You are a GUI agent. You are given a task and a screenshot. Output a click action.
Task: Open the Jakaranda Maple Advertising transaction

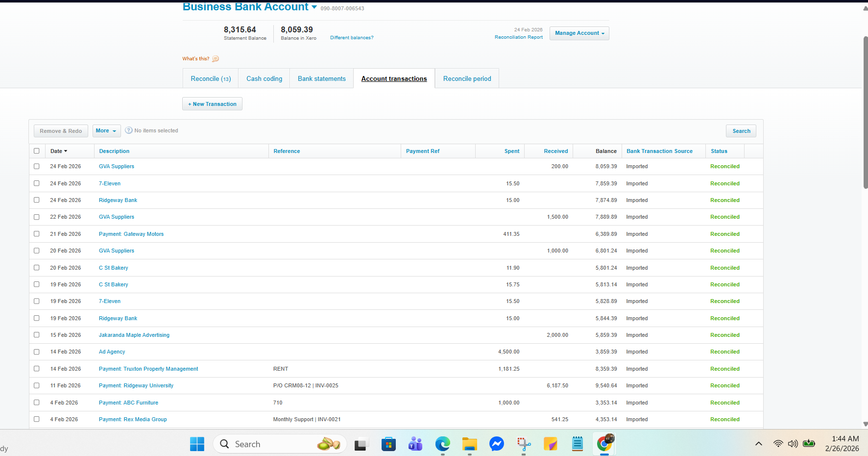[x=134, y=335]
